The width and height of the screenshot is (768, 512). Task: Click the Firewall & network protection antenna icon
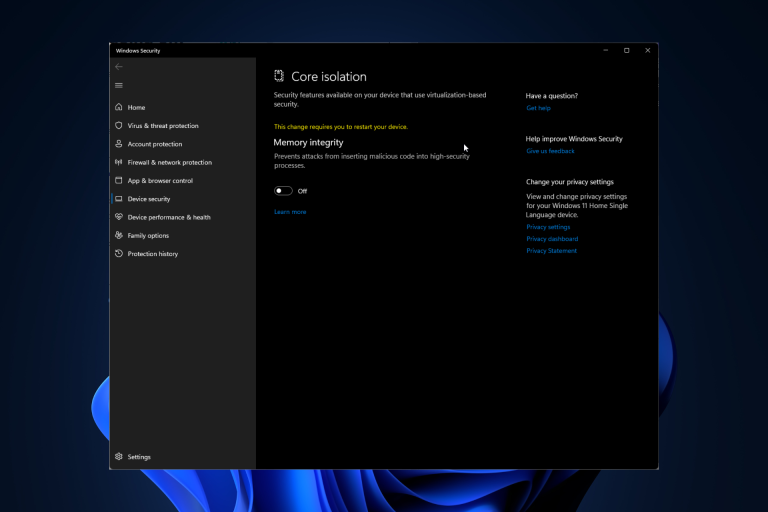(x=119, y=162)
